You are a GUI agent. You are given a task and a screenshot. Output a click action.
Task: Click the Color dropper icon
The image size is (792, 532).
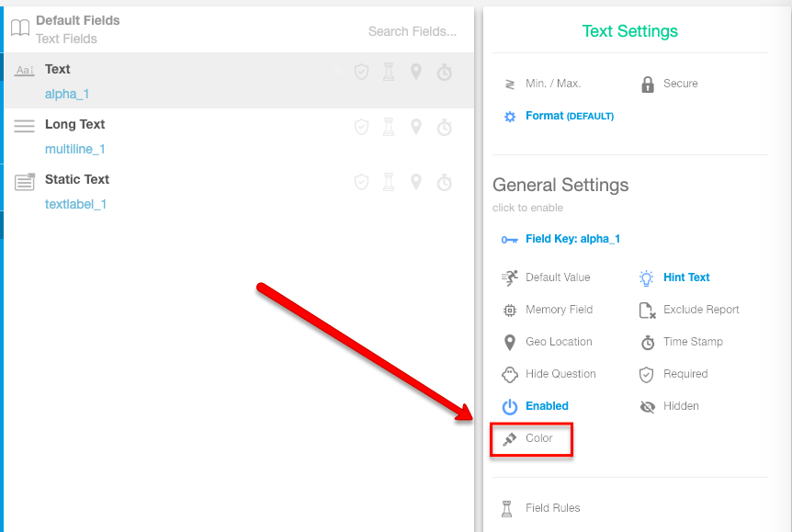(x=509, y=439)
